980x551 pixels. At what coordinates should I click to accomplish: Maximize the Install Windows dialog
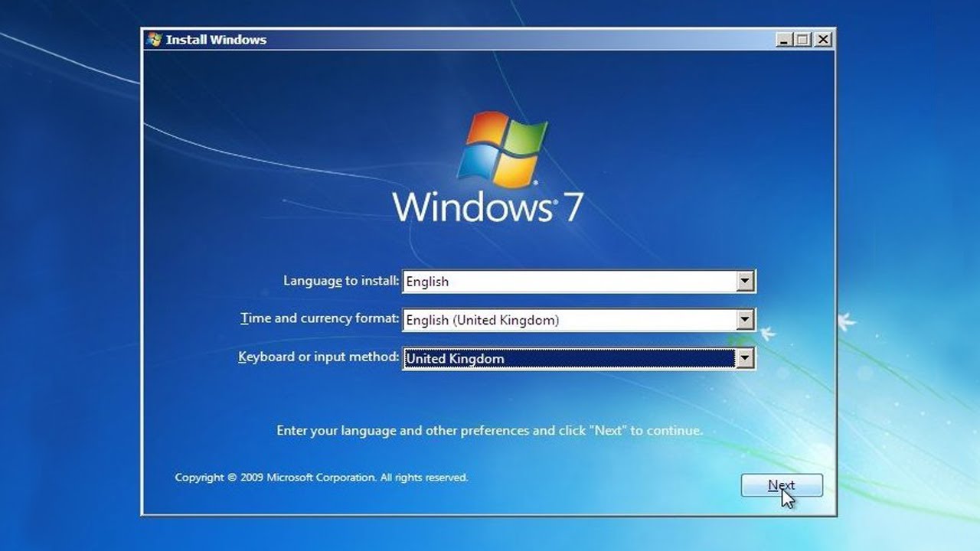click(802, 40)
